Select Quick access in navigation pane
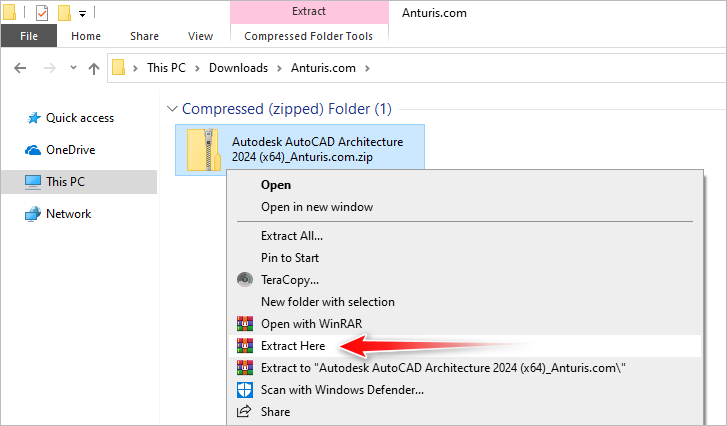The image size is (727, 426). coord(80,118)
